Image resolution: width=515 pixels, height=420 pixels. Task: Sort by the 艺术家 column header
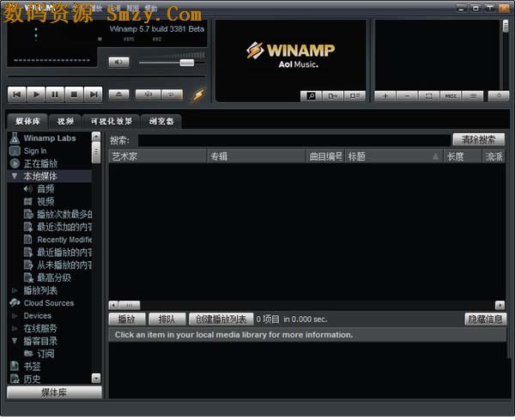(x=158, y=156)
